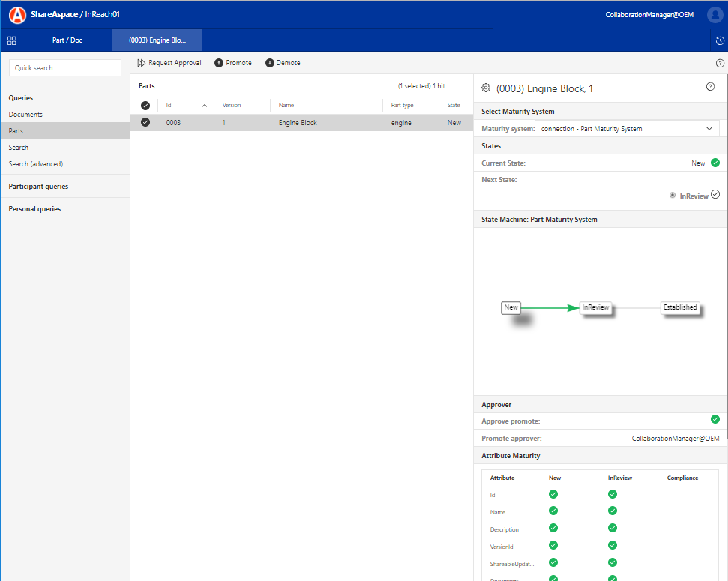Expand the Participant queries section
Screen dimensions: 728x581
coord(38,187)
